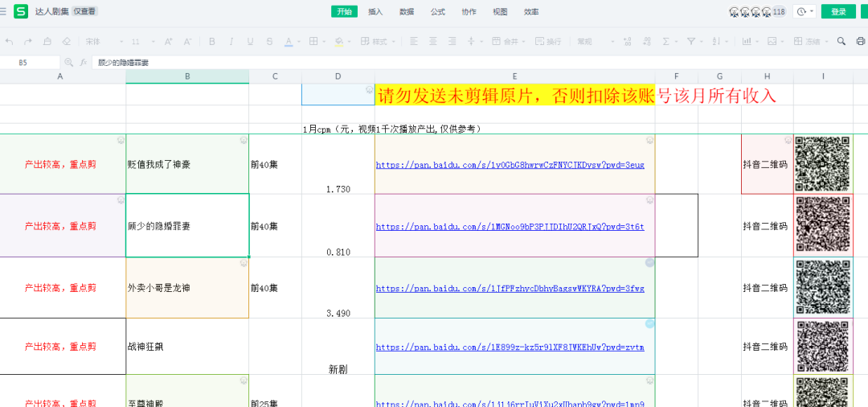This screenshot has height=407, width=868.
Task: Click the Sort icon
Action: coord(716,42)
